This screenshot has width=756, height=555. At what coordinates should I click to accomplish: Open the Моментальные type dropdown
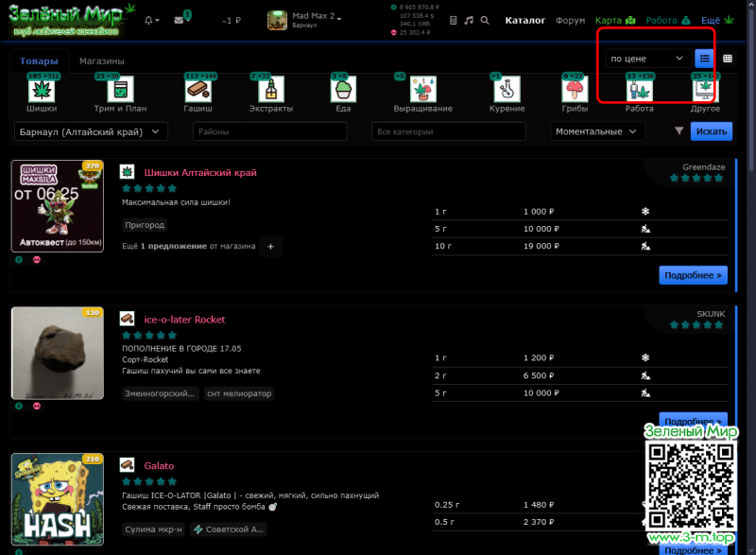click(x=596, y=131)
